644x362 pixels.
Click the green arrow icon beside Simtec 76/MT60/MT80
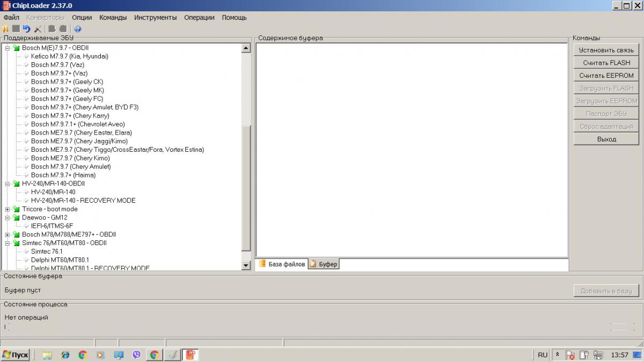tap(16, 243)
